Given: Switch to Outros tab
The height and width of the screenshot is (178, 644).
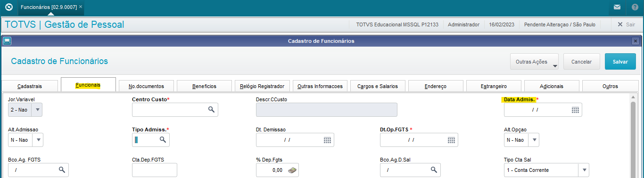Looking at the screenshot, I should (x=610, y=86).
